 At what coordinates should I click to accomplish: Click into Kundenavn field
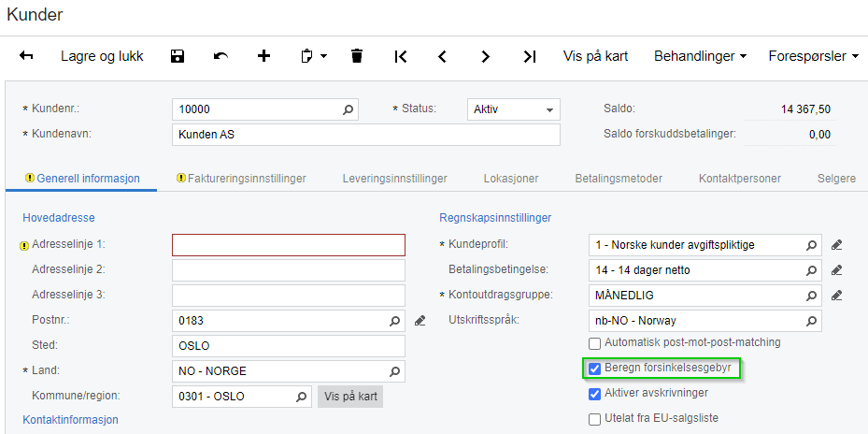click(366, 135)
